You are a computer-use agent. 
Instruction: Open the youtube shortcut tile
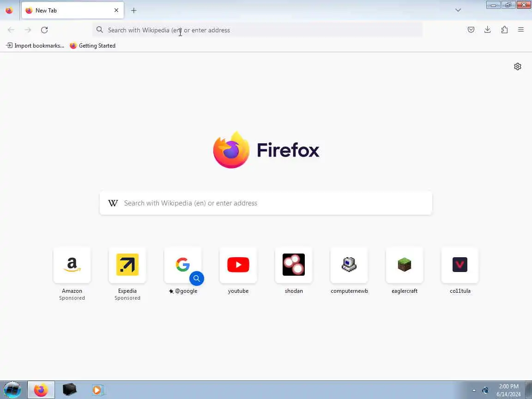click(x=238, y=265)
